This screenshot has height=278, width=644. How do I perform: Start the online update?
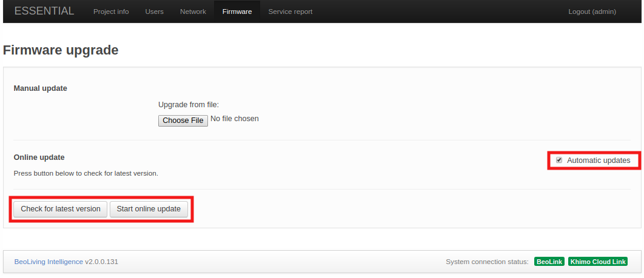[149, 209]
